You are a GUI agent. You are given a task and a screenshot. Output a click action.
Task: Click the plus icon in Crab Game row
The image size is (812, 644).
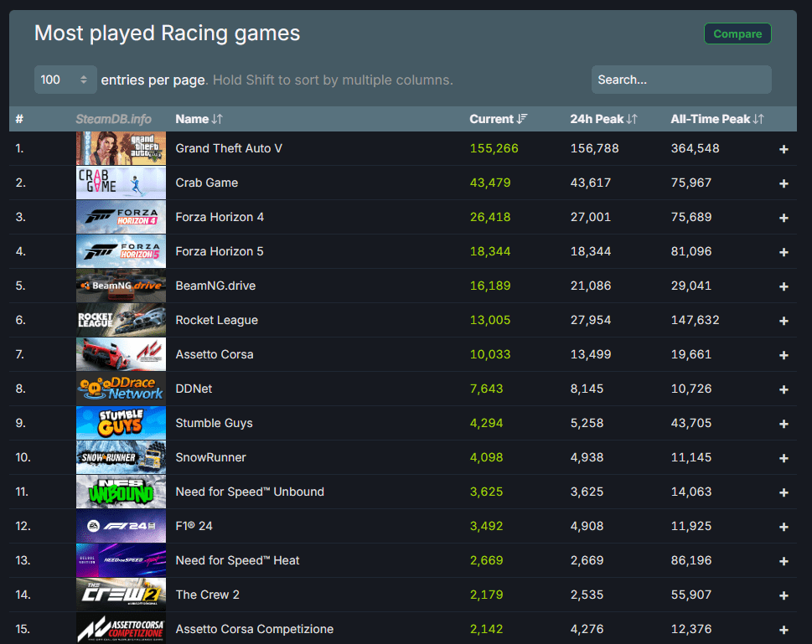pos(784,183)
